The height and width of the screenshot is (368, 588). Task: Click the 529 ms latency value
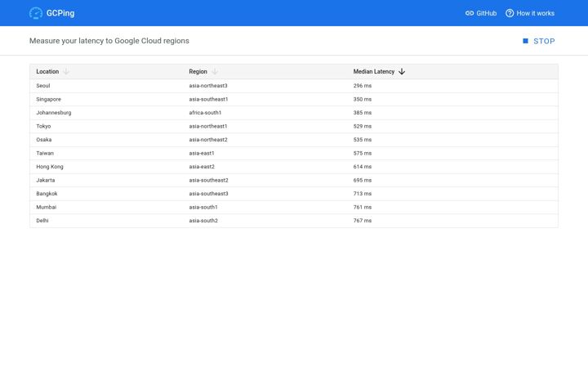[x=363, y=126]
